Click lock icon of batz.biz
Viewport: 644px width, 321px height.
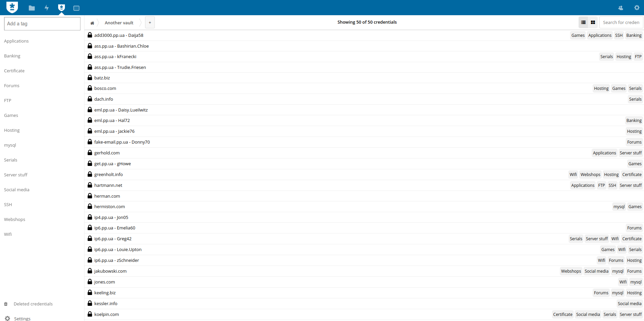tap(90, 77)
